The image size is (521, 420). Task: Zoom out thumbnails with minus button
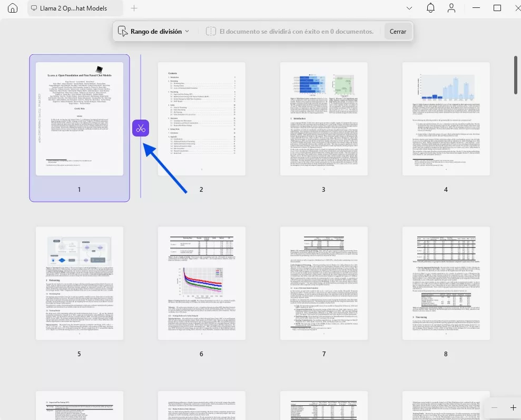(x=495, y=408)
